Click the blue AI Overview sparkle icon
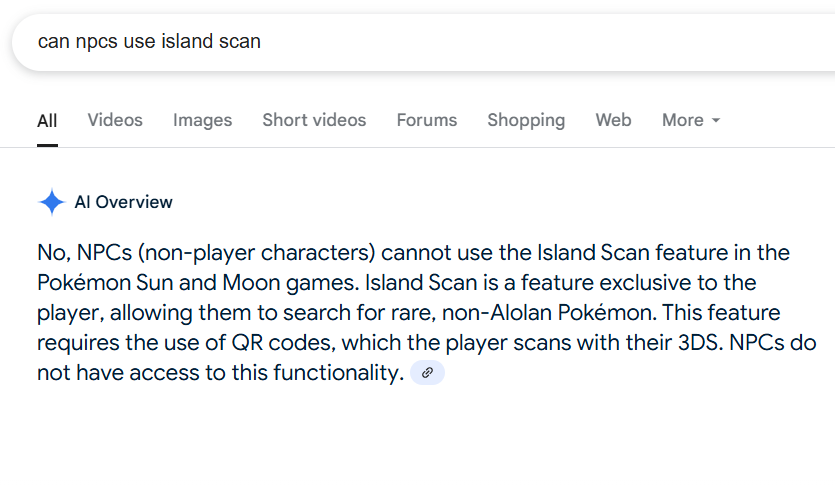This screenshot has width=835, height=489. tap(52, 202)
